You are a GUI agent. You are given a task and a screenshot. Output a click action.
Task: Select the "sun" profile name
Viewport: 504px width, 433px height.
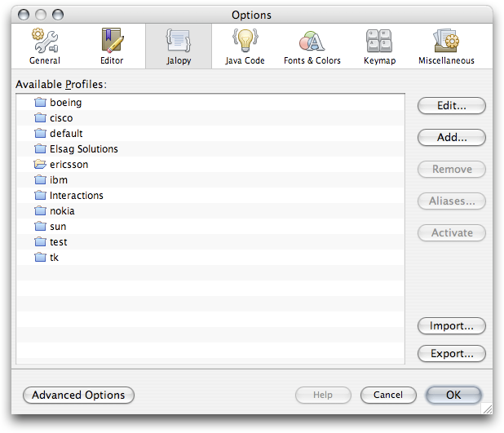tap(58, 227)
